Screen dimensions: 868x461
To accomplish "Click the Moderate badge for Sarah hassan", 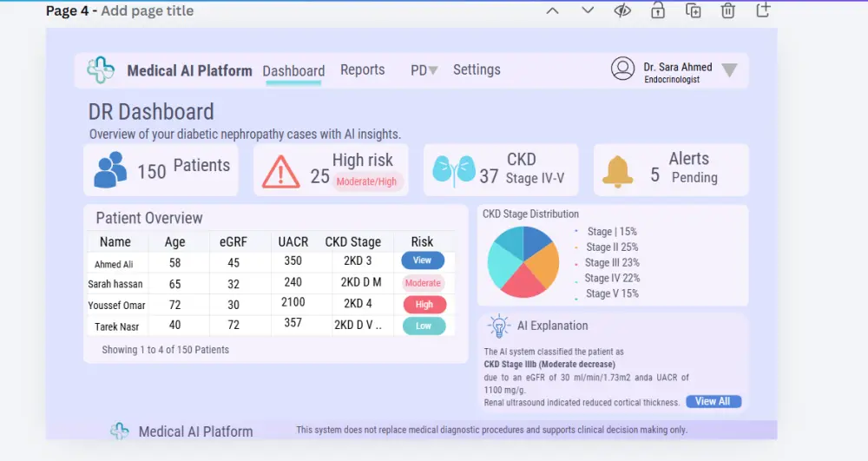I will click(x=423, y=283).
